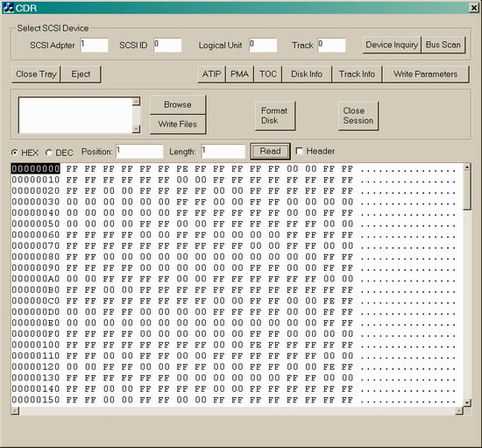The height and width of the screenshot is (448, 482).
Task: Click the CDR title bar app icon
Action: pos(8,8)
